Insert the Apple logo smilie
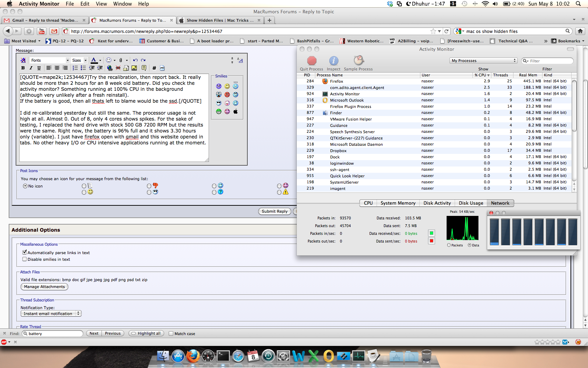Screen dimensions: 588x368 (236, 111)
